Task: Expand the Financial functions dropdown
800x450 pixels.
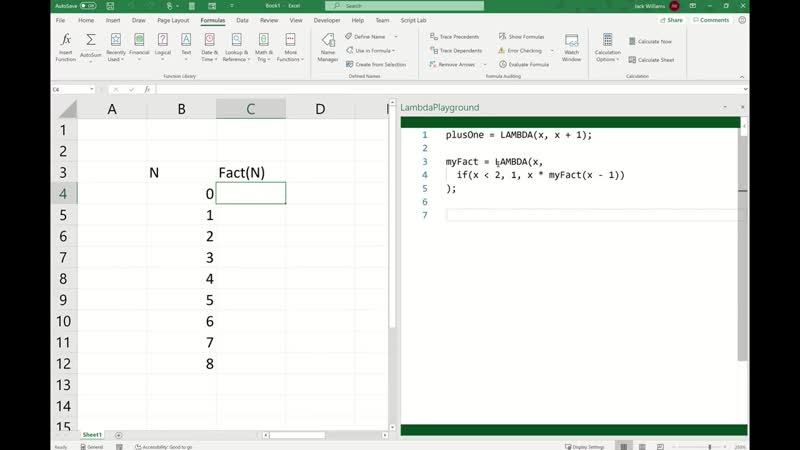Action: point(139,46)
